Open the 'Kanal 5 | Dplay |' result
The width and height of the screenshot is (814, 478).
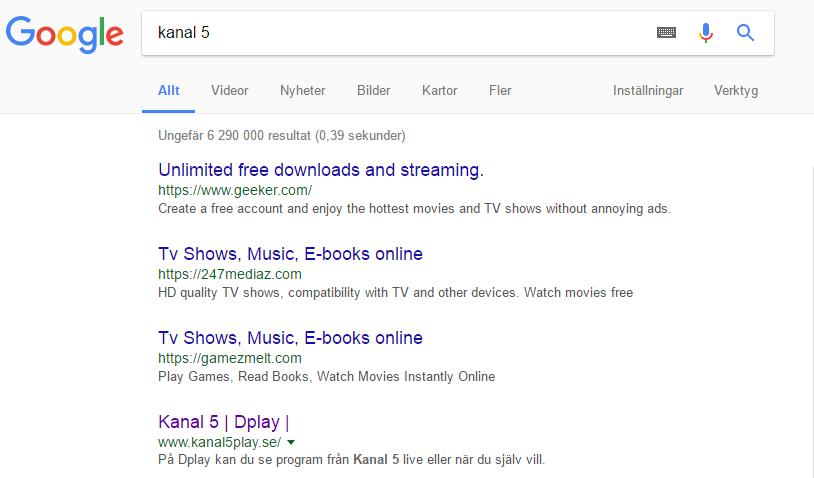pyautogui.click(x=224, y=422)
